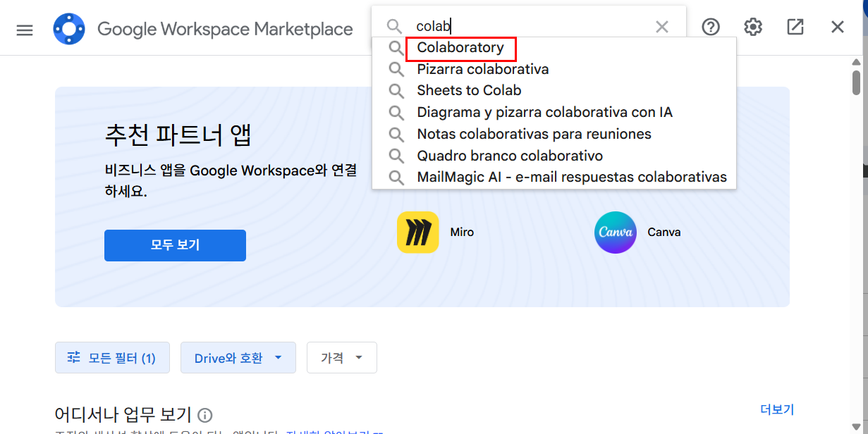Open the help question mark icon
Image resolution: width=868 pixels, height=434 pixels.
point(711,27)
